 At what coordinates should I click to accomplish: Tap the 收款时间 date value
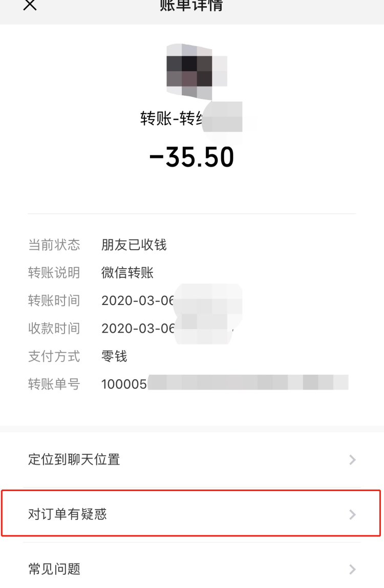click(138, 329)
